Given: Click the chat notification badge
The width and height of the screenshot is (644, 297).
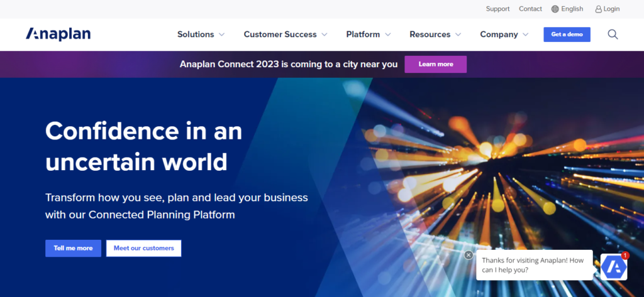Looking at the screenshot, I should pos(625,256).
